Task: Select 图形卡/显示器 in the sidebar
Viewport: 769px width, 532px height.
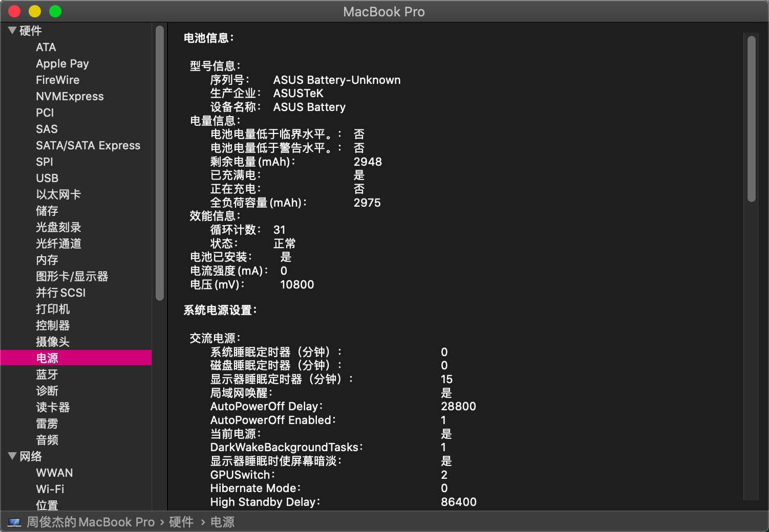Action: tap(72, 276)
